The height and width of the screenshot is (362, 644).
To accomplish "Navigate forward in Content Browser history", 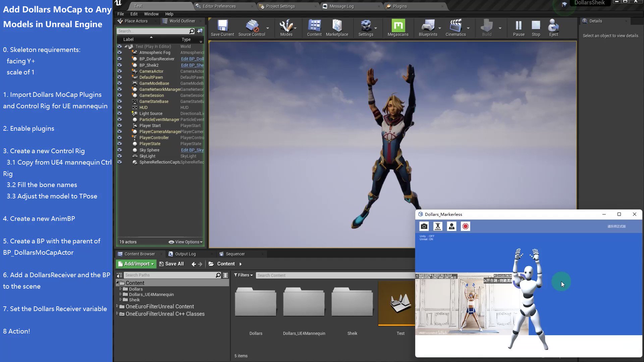I will [200, 264].
